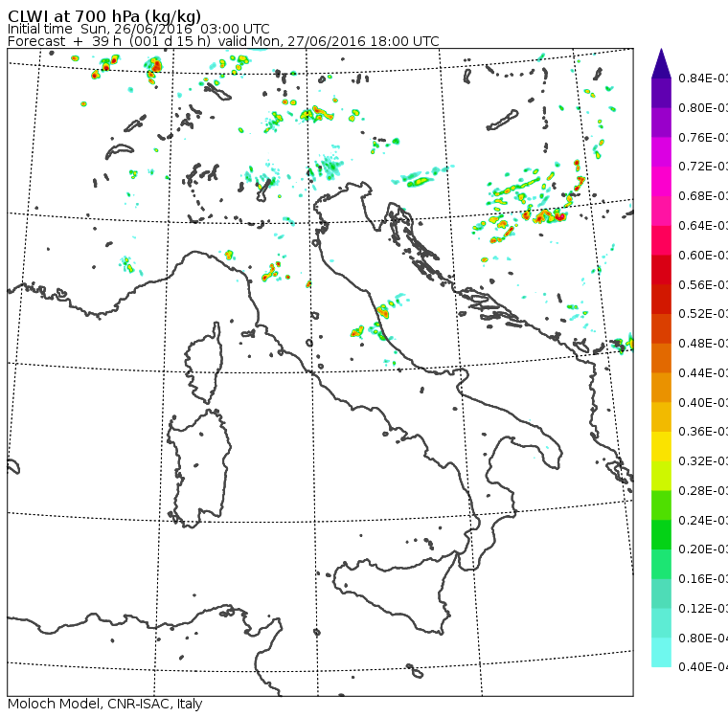The height and width of the screenshot is (717, 728).
Task: Click the 0.40E-03 colorbar label
Action: 703,402
